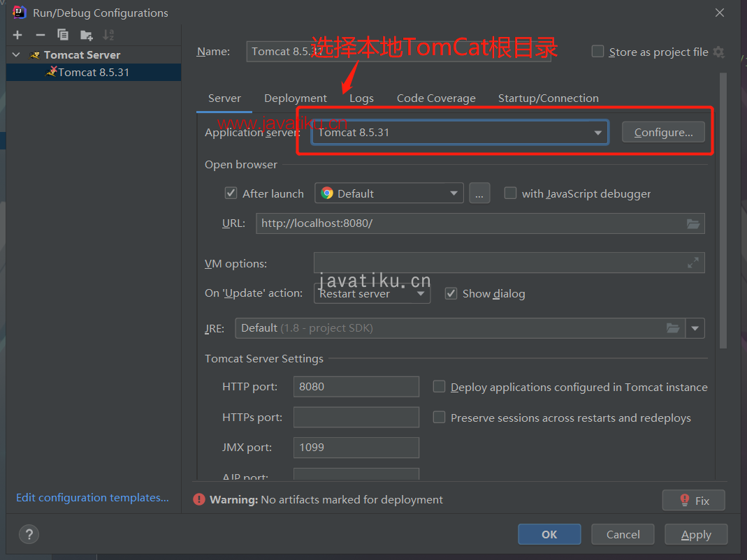Select Tomcat 8.5.31 in the configuration tree
The height and width of the screenshot is (560, 747).
coord(94,73)
